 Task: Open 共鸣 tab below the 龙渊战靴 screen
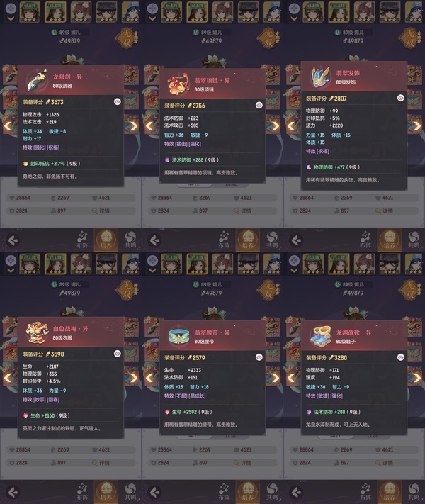[414, 492]
